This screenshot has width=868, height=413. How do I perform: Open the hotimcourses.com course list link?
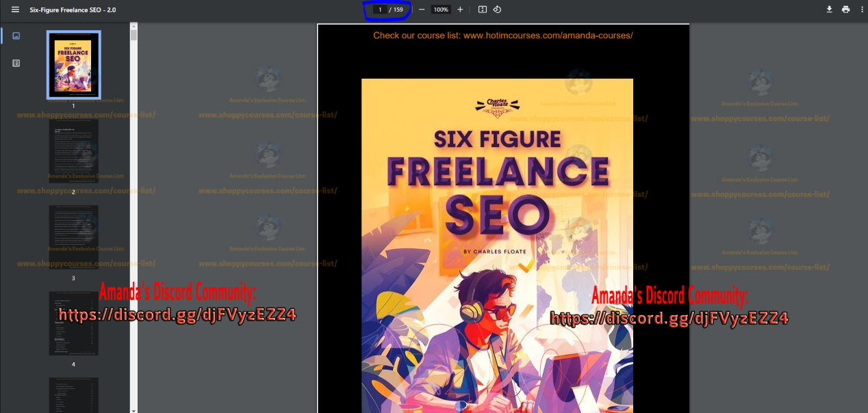tap(502, 36)
